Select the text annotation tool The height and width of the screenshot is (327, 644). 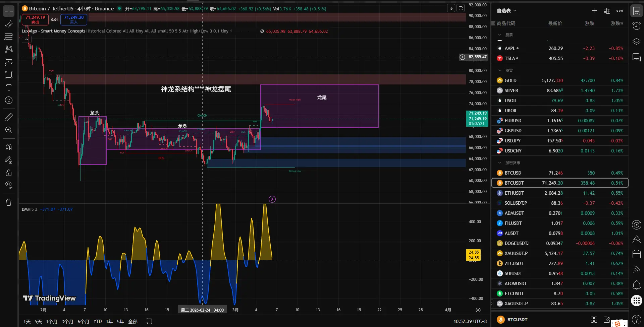point(9,87)
